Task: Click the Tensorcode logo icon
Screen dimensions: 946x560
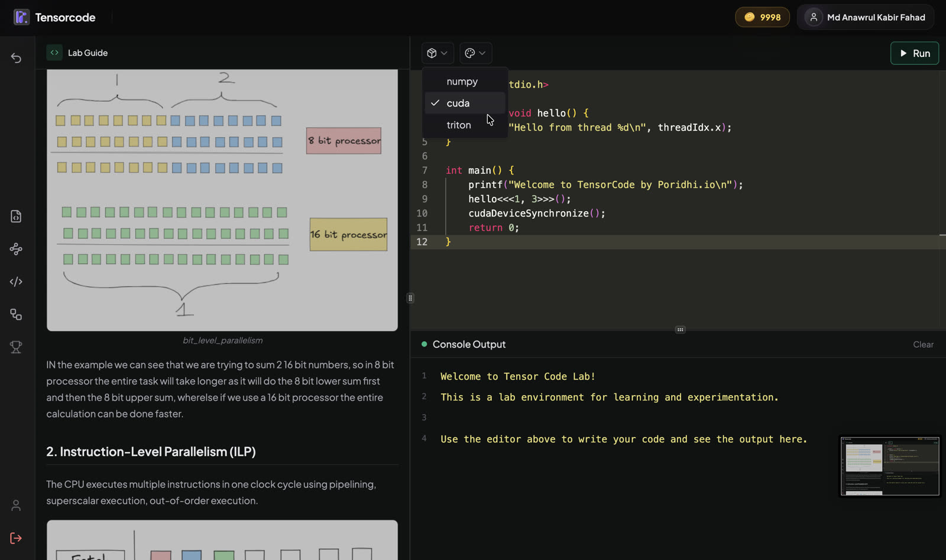Action: 21,17
